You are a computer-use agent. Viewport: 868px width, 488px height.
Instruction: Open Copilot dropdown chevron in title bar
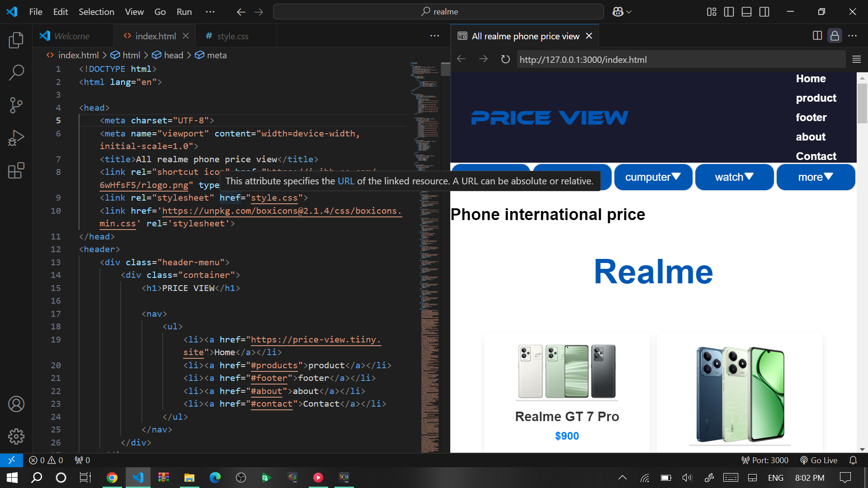pyautogui.click(x=629, y=12)
